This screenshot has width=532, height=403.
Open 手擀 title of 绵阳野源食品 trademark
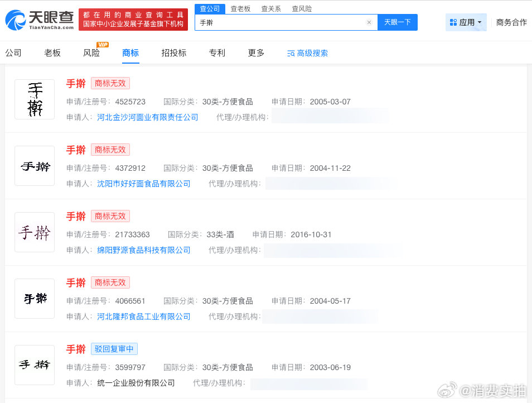pyautogui.click(x=76, y=216)
